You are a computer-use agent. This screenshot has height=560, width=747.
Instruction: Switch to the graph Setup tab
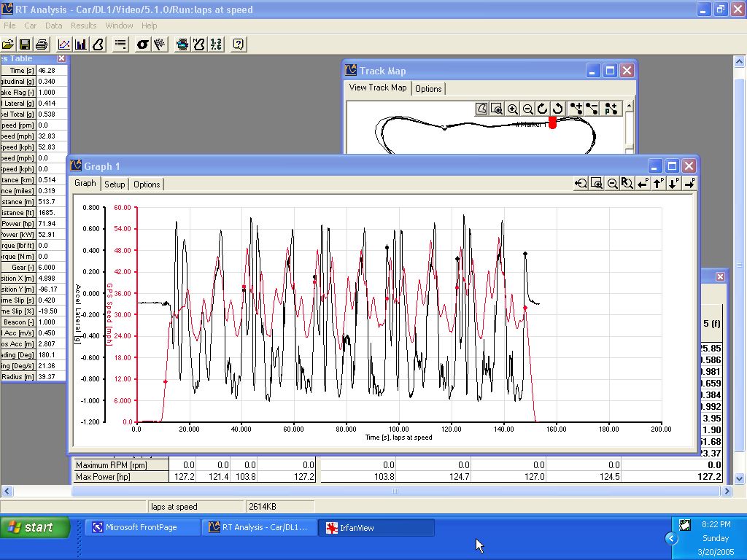115,184
